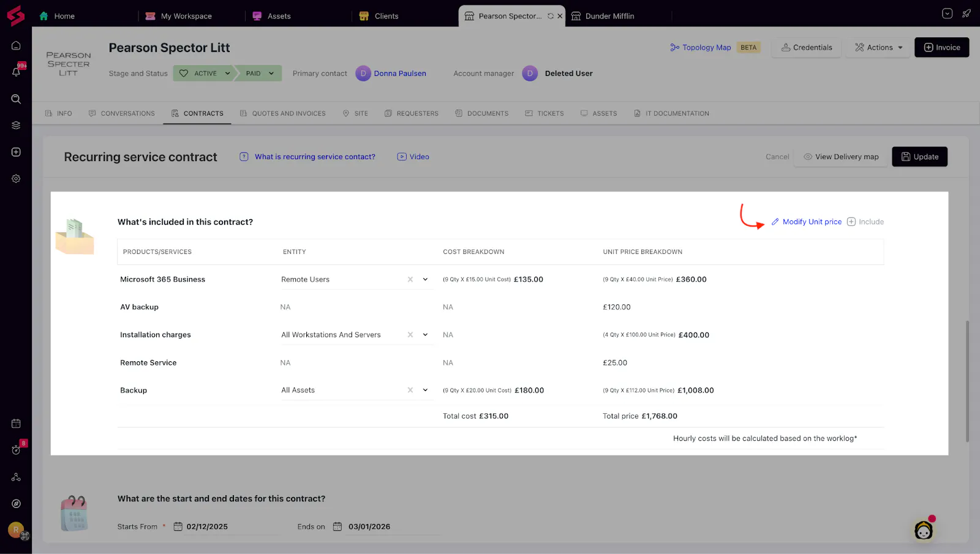The width and height of the screenshot is (980, 554).
Task: Expand the Remote Users entity dropdown
Action: pyautogui.click(x=425, y=280)
